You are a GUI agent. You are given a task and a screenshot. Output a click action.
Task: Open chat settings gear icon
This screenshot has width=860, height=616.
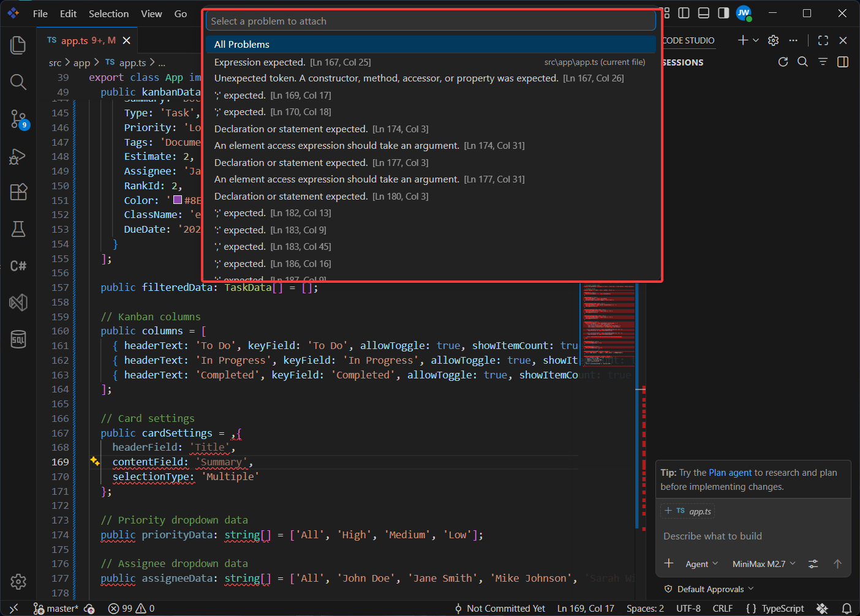[x=774, y=40]
